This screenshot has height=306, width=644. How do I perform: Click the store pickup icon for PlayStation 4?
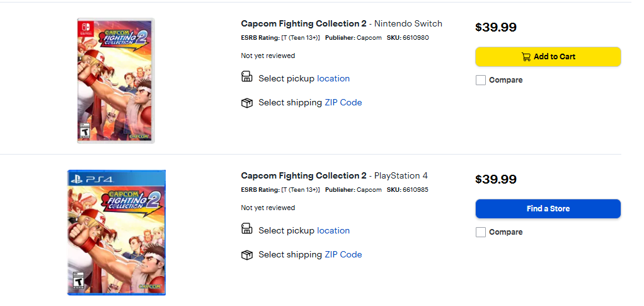[247, 229]
